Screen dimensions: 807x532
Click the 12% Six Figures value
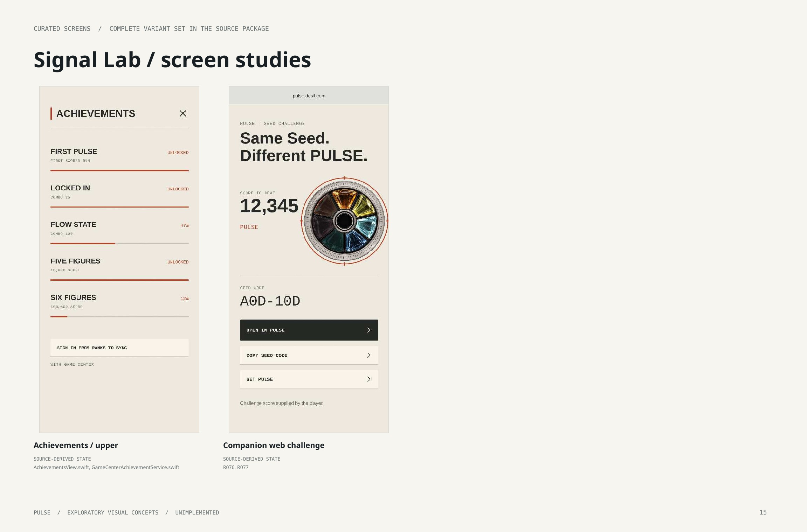tap(185, 299)
